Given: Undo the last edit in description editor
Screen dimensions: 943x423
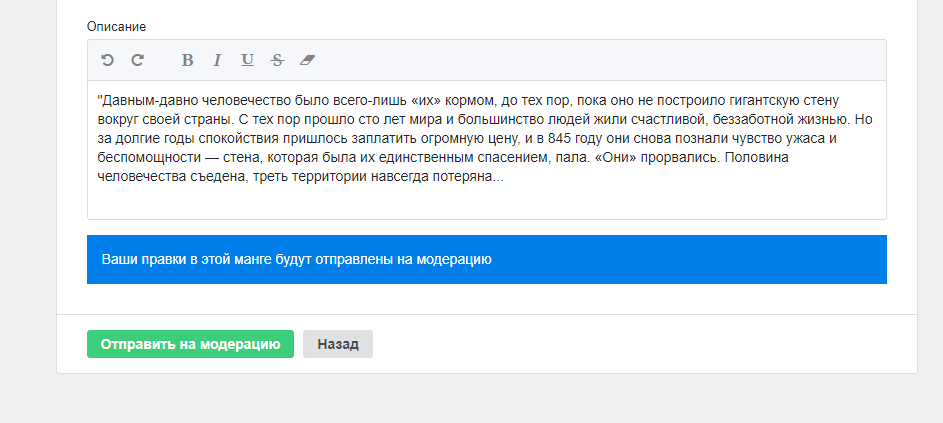Looking at the screenshot, I should (107, 60).
